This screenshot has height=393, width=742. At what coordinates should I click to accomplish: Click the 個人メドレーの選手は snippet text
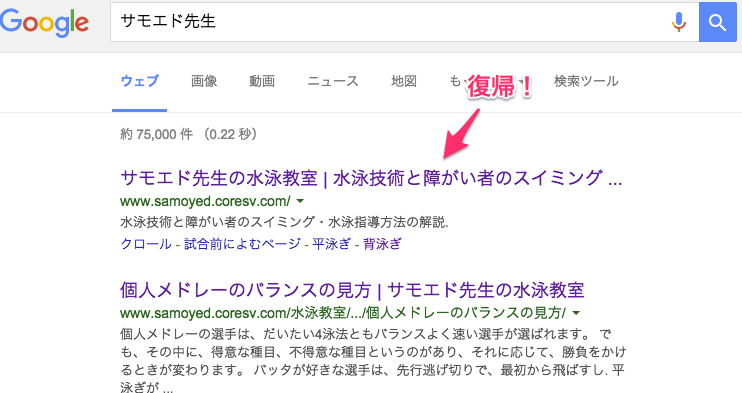[373, 361]
